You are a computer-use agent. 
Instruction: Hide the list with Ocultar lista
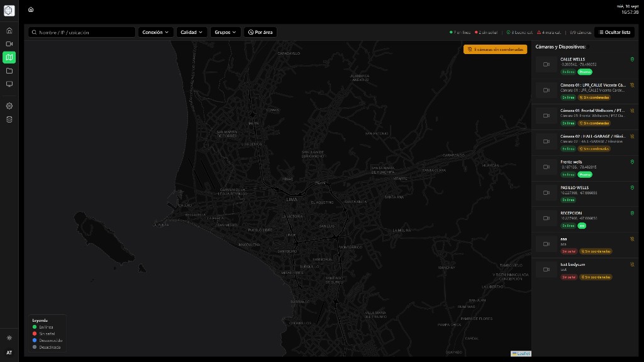click(x=614, y=33)
